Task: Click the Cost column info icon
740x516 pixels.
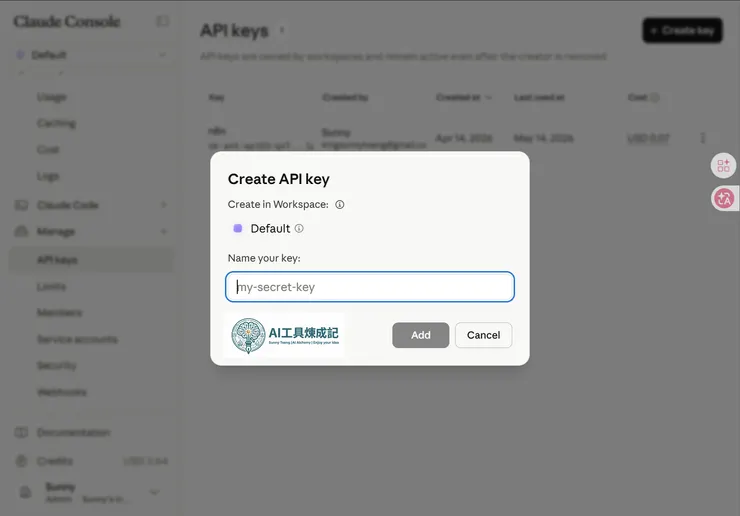Action: point(655,97)
